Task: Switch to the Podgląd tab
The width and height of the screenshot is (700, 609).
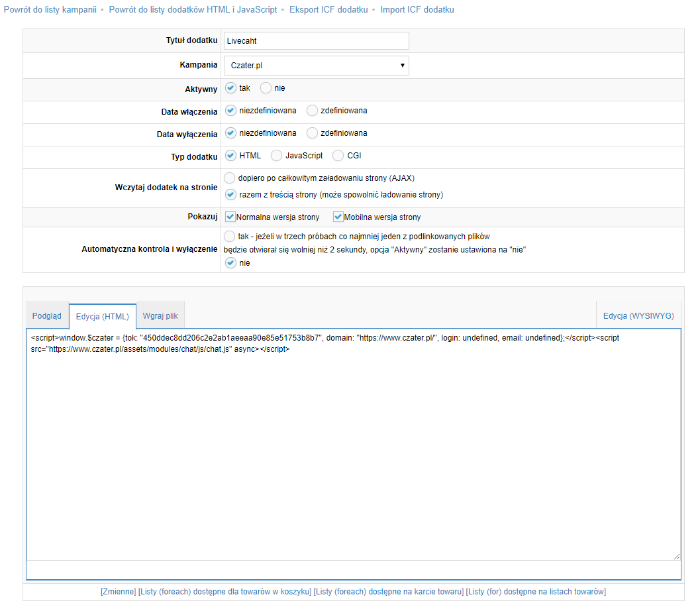Action: 47,316
